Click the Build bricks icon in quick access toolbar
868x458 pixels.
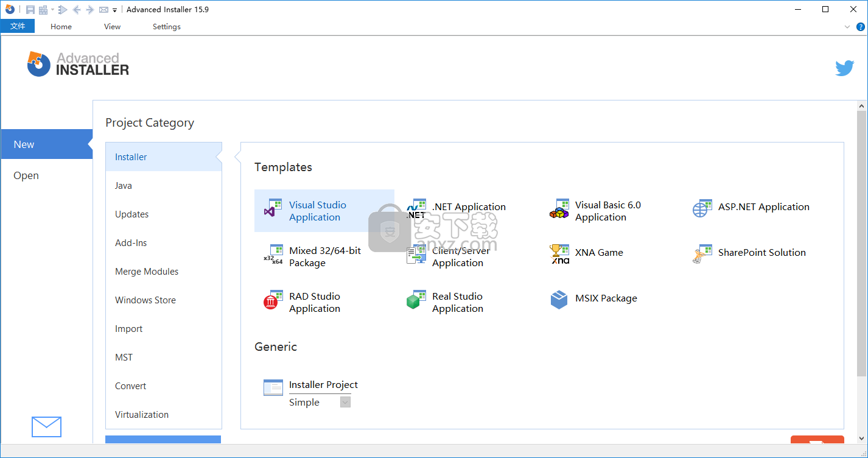(43, 10)
